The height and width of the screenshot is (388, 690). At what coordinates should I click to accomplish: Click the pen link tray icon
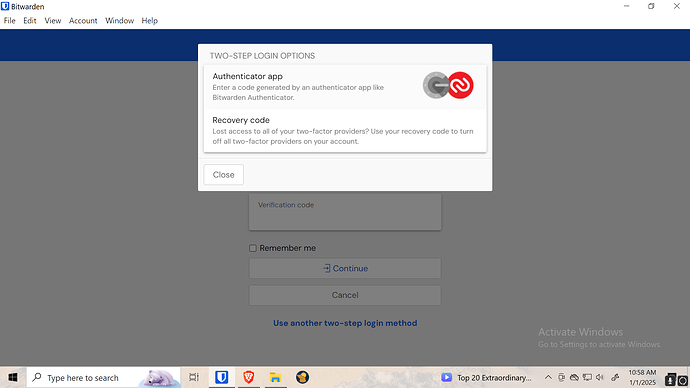tap(615, 377)
